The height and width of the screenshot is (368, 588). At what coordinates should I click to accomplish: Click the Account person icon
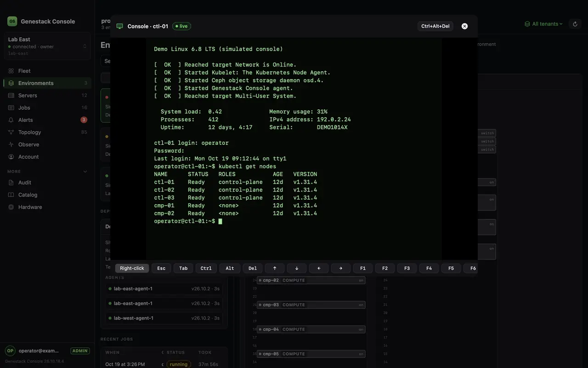click(11, 157)
